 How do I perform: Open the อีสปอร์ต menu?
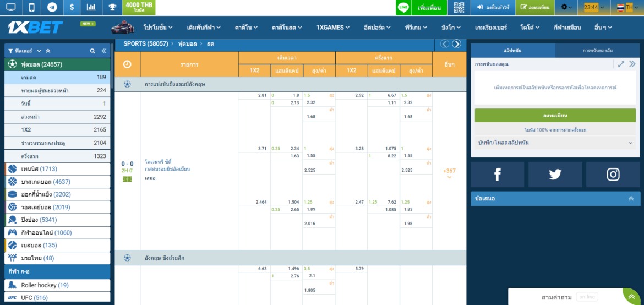[x=377, y=28]
